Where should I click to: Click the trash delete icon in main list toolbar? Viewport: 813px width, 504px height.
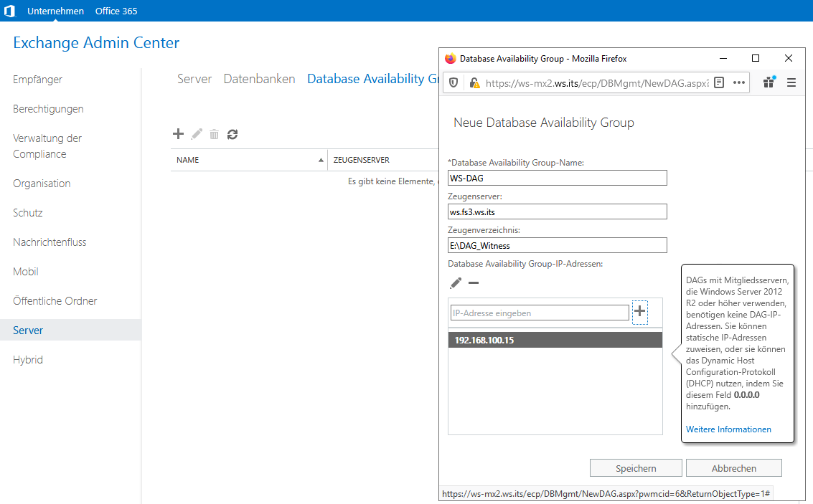214,135
